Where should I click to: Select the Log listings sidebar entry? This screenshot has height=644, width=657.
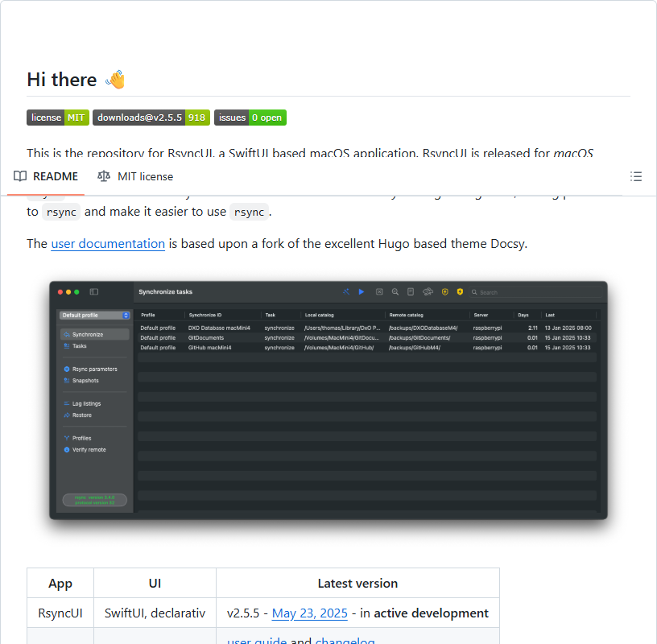coord(89,403)
